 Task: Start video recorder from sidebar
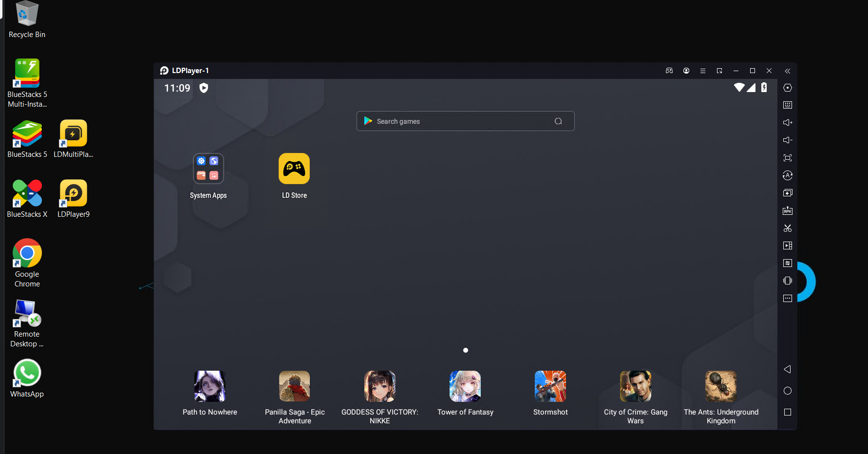(x=788, y=246)
